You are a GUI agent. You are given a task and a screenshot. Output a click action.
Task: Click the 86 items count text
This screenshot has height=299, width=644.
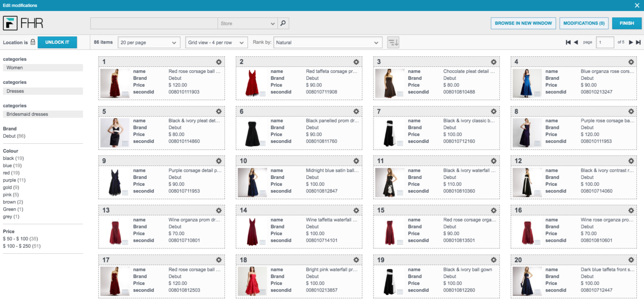pos(103,42)
